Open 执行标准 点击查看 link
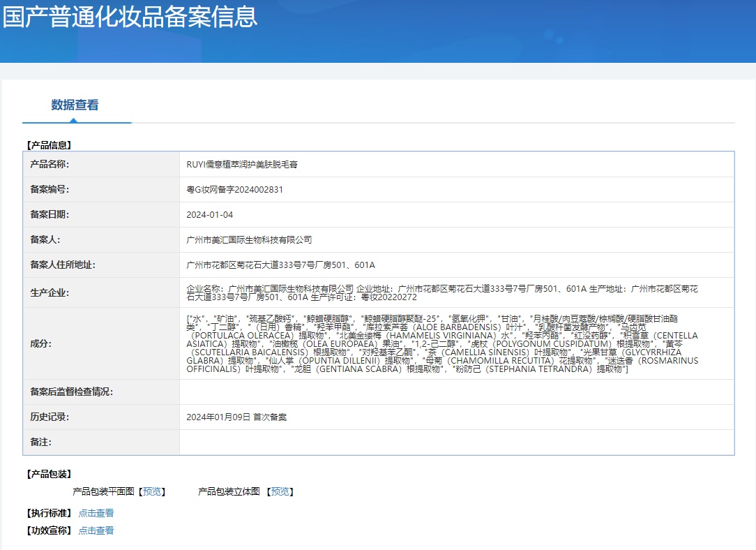 point(96,513)
